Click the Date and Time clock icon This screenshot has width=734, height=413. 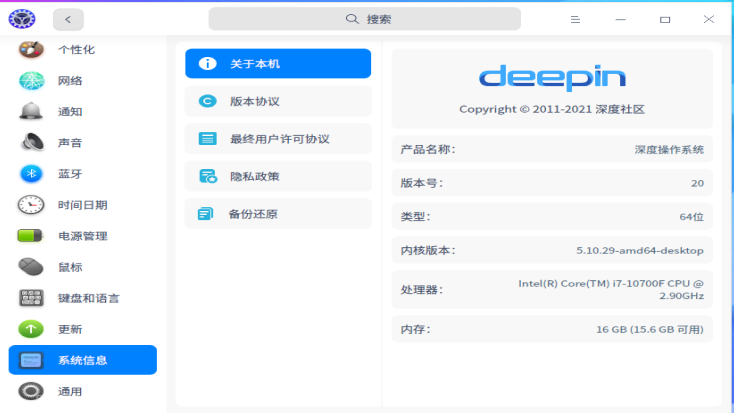point(31,205)
